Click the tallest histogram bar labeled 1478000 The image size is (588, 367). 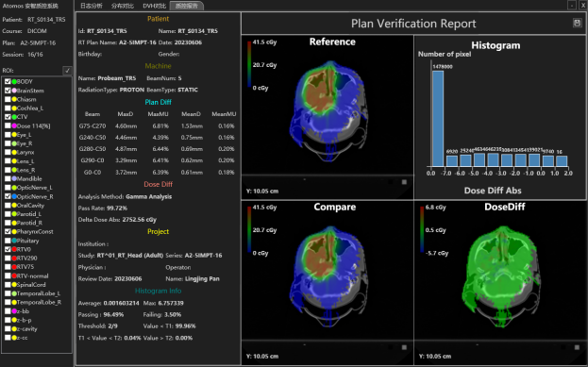438,119
